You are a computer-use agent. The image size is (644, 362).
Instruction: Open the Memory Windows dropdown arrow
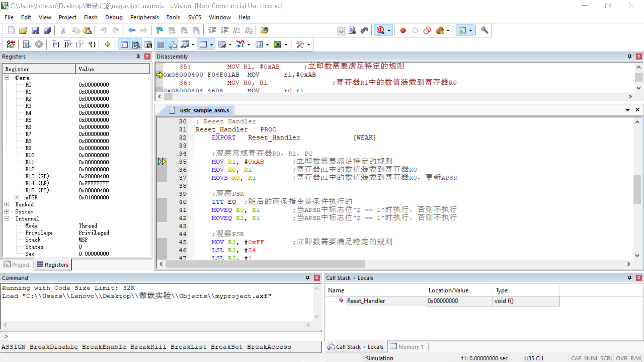[x=211, y=45]
